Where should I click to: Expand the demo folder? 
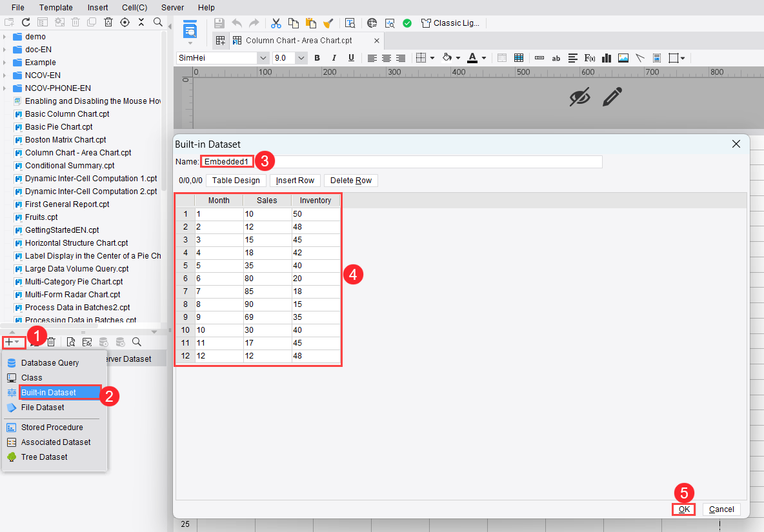[5, 37]
